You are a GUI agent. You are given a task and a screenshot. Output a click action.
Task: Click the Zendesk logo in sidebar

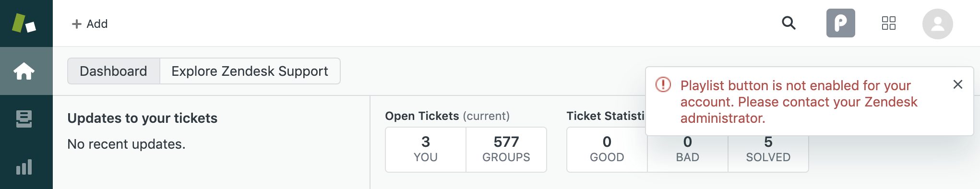tap(24, 23)
